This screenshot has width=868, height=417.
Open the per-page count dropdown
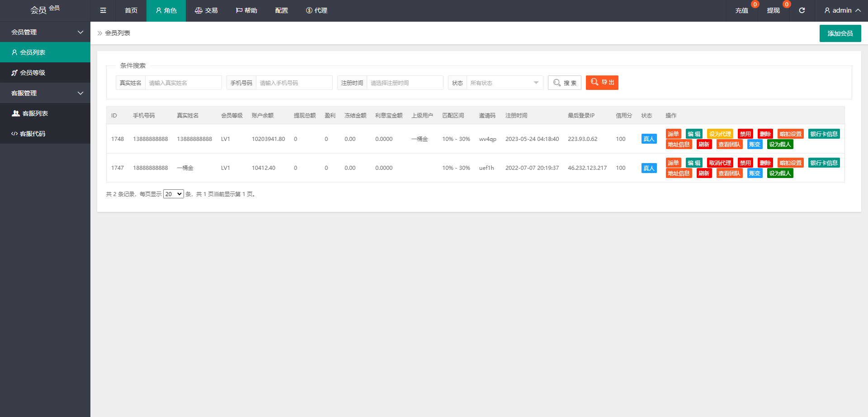pyautogui.click(x=173, y=194)
